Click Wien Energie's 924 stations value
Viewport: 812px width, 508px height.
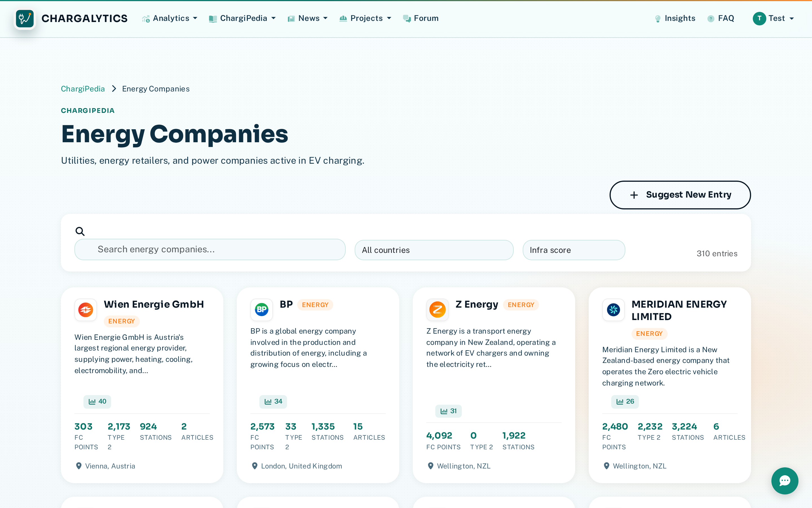tap(148, 426)
